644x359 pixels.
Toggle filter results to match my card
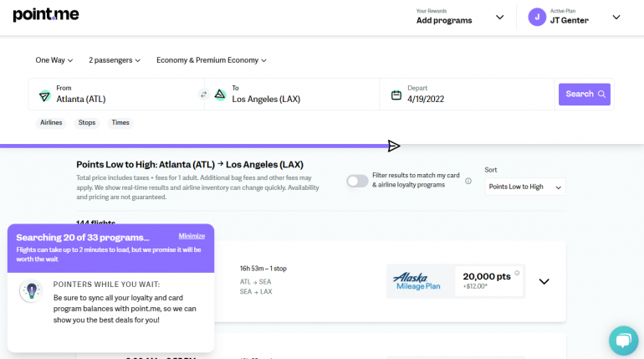click(x=357, y=181)
